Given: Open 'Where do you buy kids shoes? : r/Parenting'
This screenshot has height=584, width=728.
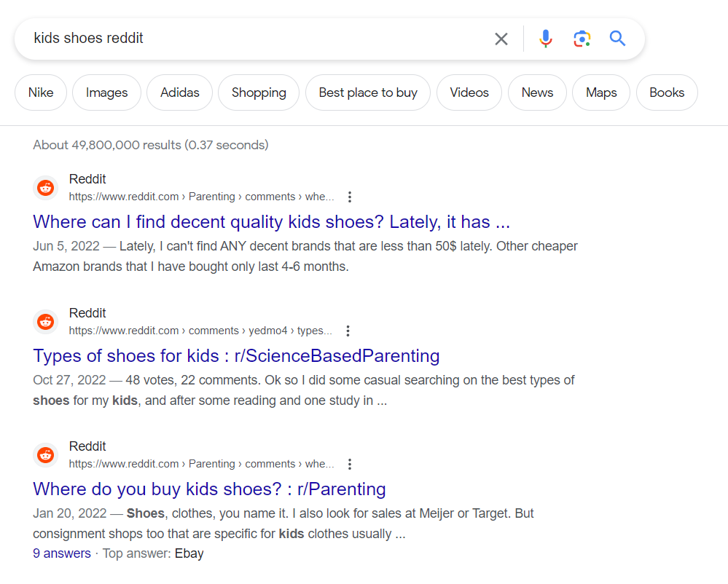Looking at the screenshot, I should 209,489.
